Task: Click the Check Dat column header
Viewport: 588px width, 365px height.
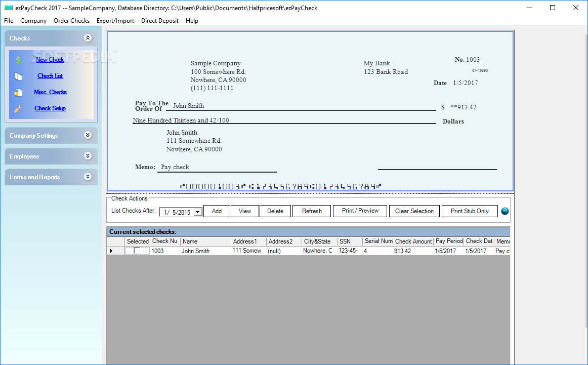Action: [x=479, y=241]
